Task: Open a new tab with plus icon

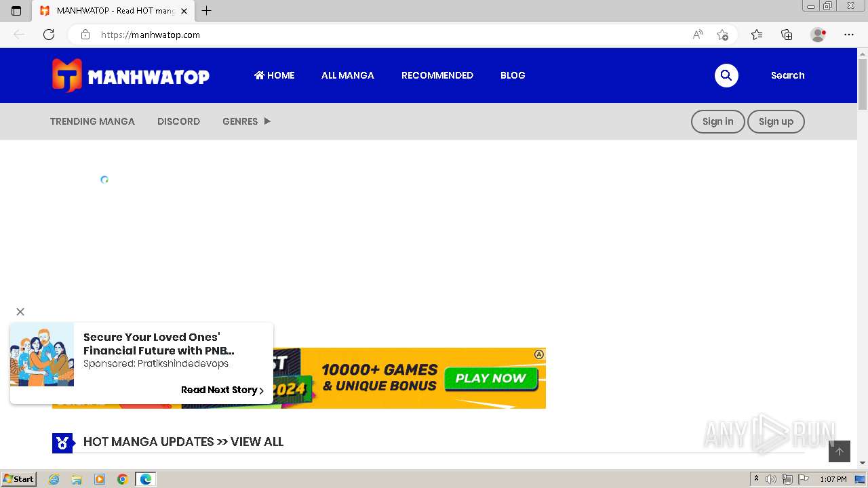Action: [207, 11]
